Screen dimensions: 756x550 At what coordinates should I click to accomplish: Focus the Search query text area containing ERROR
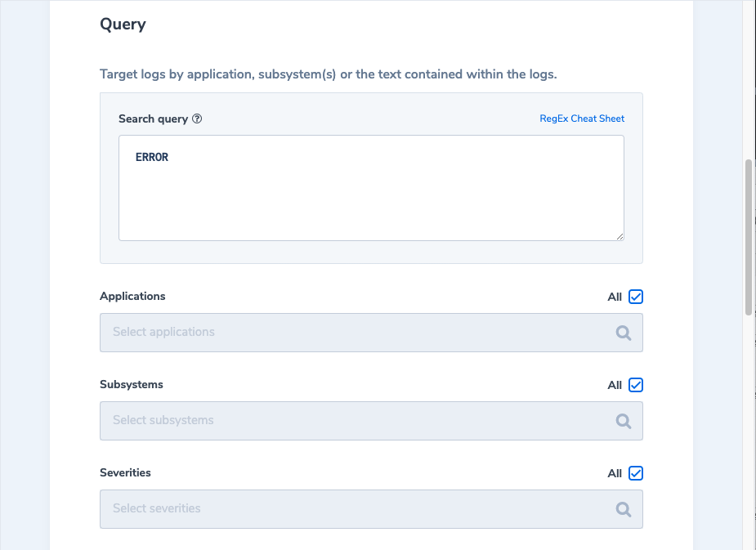(371, 188)
